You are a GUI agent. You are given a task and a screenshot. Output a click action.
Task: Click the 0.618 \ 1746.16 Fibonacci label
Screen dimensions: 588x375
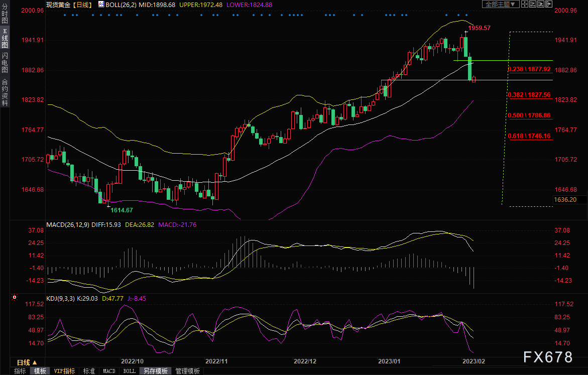[529, 136]
